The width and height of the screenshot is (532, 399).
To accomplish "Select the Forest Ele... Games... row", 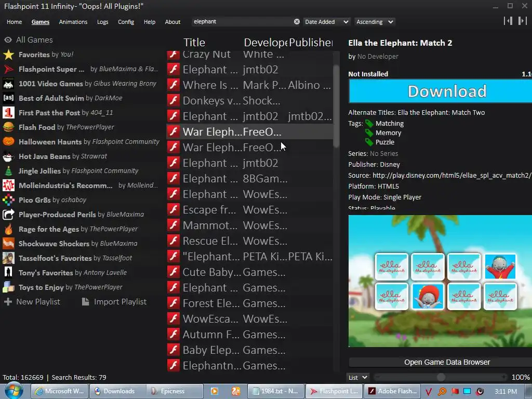I will click(249, 303).
